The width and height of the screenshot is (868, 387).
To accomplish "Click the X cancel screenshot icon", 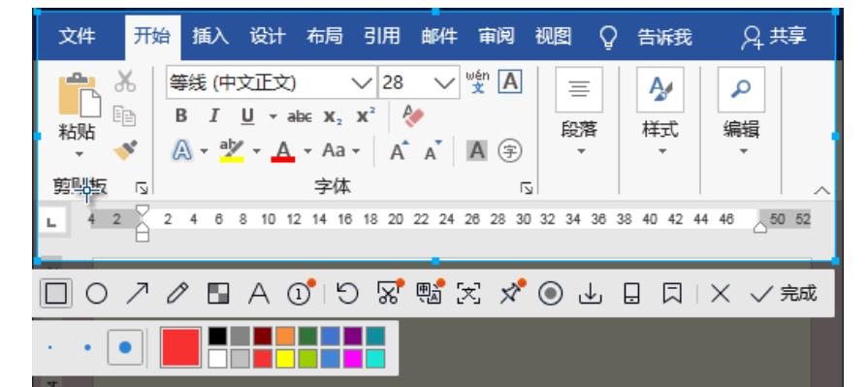I will point(720,294).
